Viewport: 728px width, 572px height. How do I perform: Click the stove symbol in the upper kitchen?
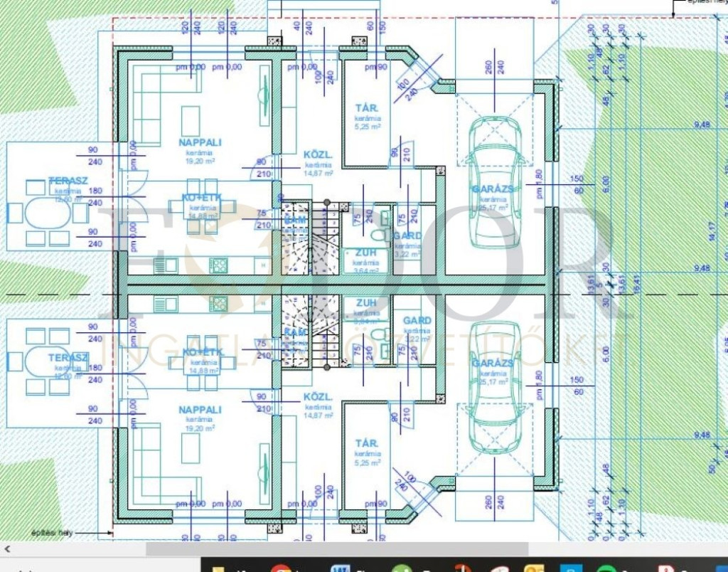[219, 265]
